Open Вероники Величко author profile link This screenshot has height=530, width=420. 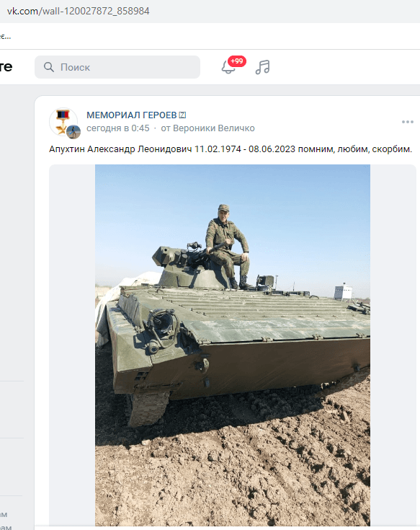coord(214,128)
